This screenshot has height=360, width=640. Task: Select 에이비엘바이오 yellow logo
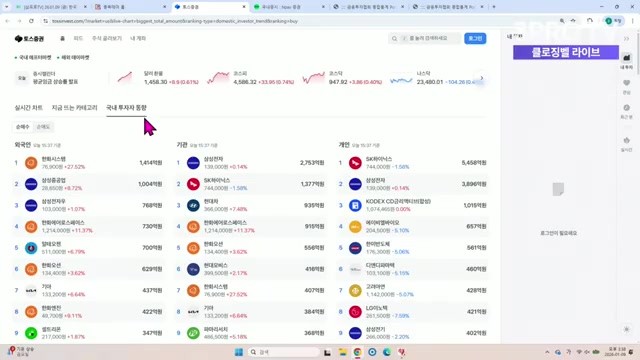(x=355, y=227)
